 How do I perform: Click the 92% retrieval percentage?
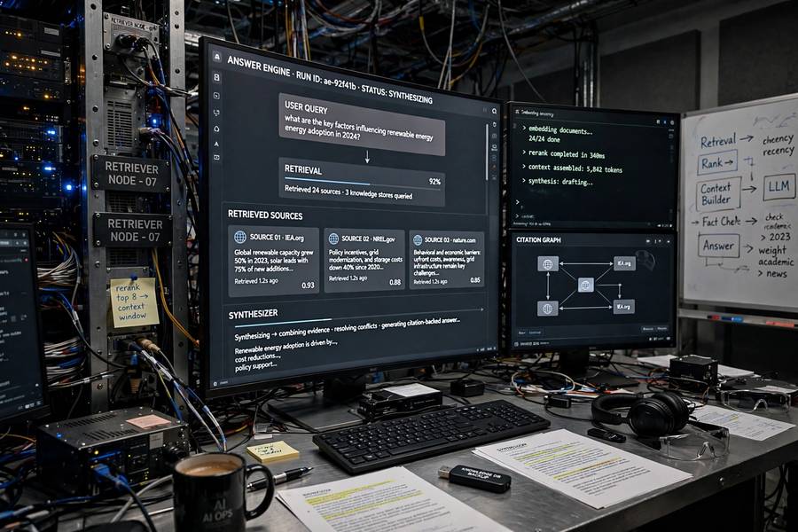pyautogui.click(x=434, y=182)
